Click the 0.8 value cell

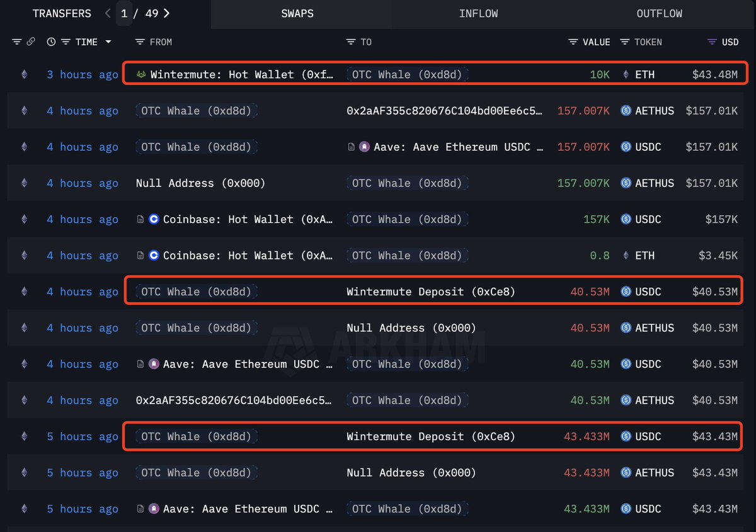600,256
